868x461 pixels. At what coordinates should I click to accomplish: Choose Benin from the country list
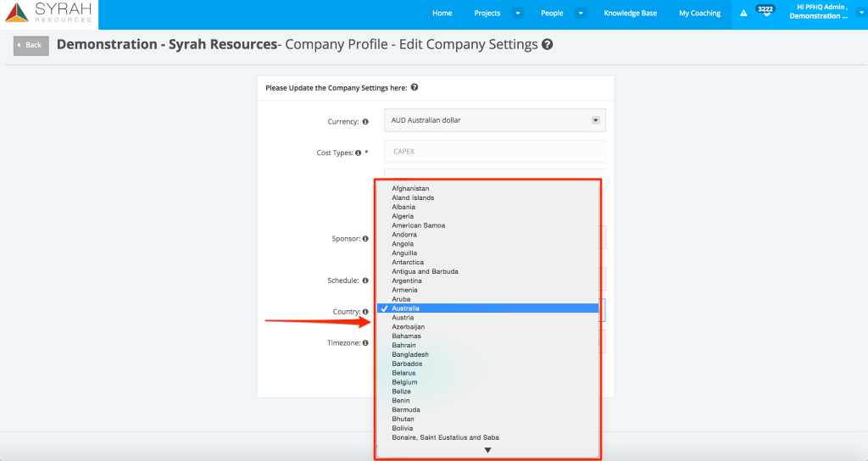(x=487, y=401)
